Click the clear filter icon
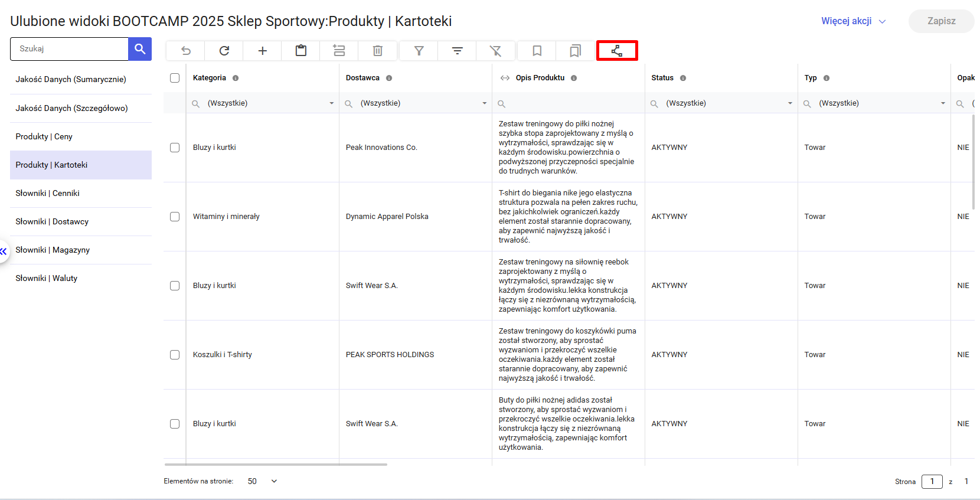Image resolution: width=980 pixels, height=500 pixels. 496,51
